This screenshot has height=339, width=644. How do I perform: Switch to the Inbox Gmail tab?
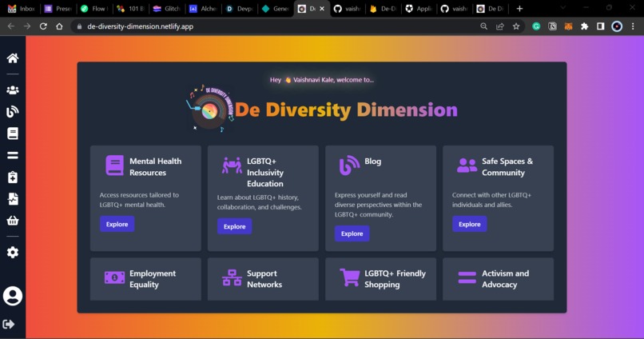[22, 9]
